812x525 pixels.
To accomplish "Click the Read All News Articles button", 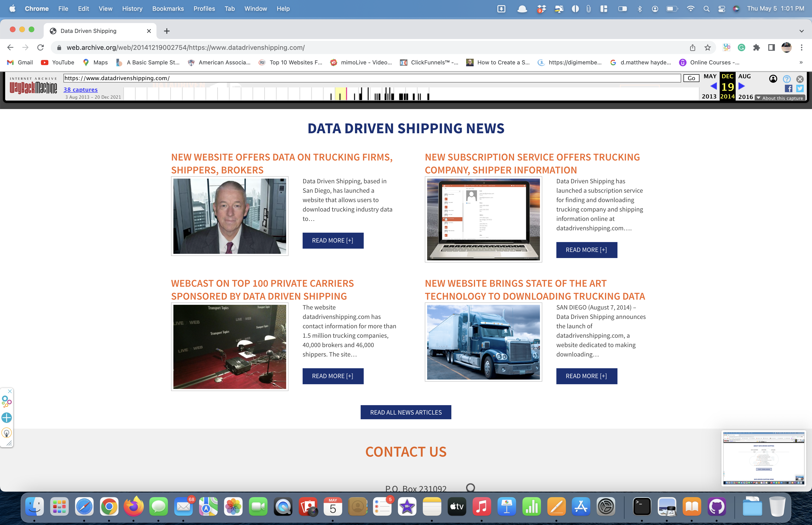I will (x=406, y=412).
